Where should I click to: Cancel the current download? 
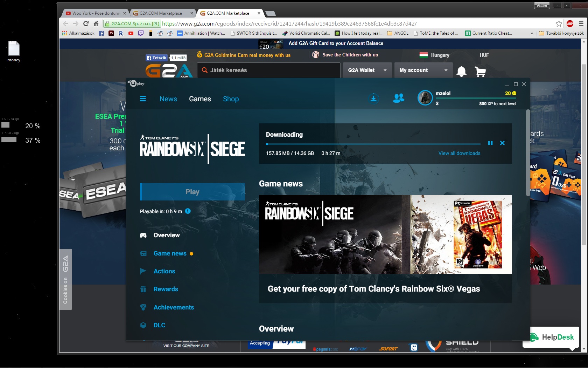pos(502,143)
